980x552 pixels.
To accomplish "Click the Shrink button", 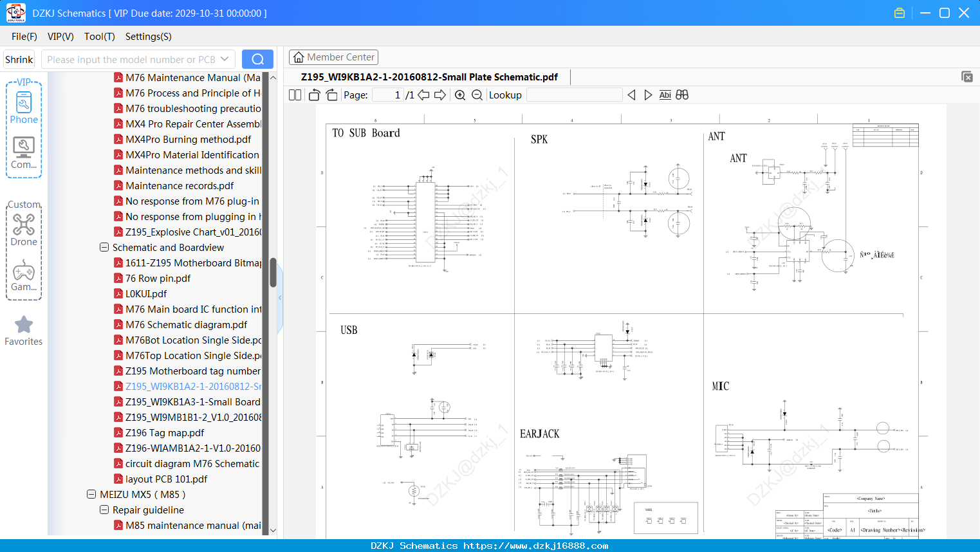I will pos(19,59).
